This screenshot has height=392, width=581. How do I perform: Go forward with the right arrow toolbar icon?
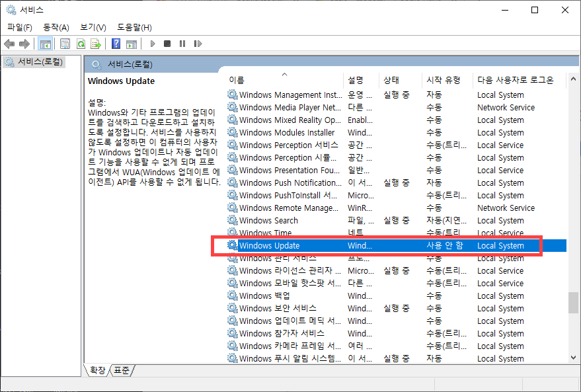[x=24, y=44]
